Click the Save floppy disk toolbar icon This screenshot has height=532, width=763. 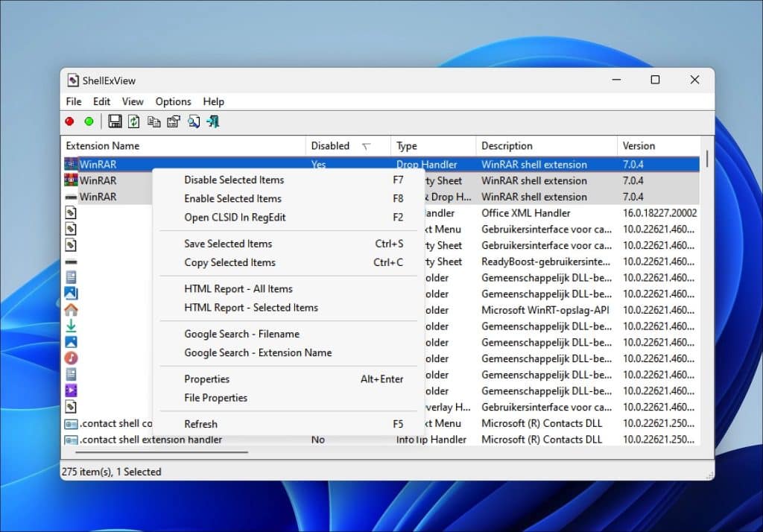(115, 121)
